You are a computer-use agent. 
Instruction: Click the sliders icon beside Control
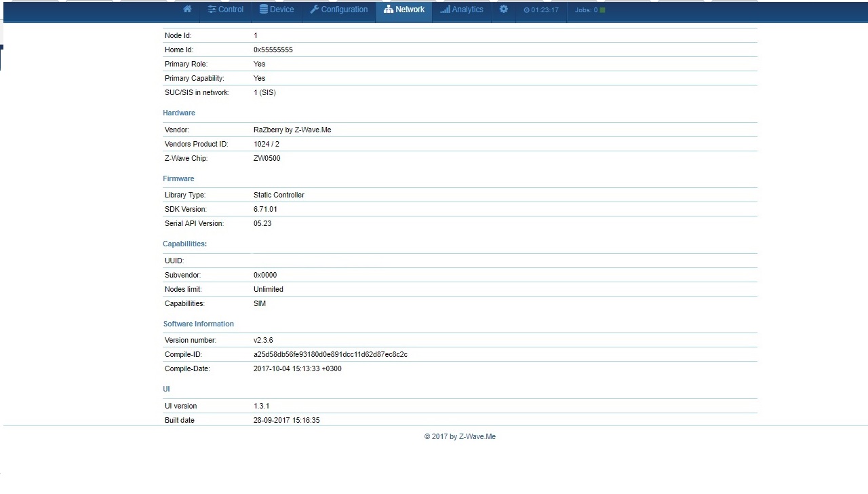click(x=212, y=9)
